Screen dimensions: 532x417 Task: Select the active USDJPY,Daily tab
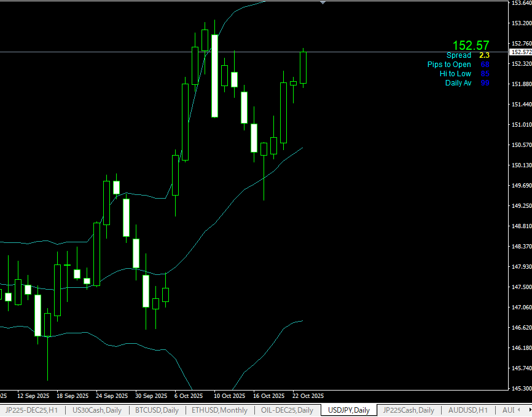tap(349, 410)
